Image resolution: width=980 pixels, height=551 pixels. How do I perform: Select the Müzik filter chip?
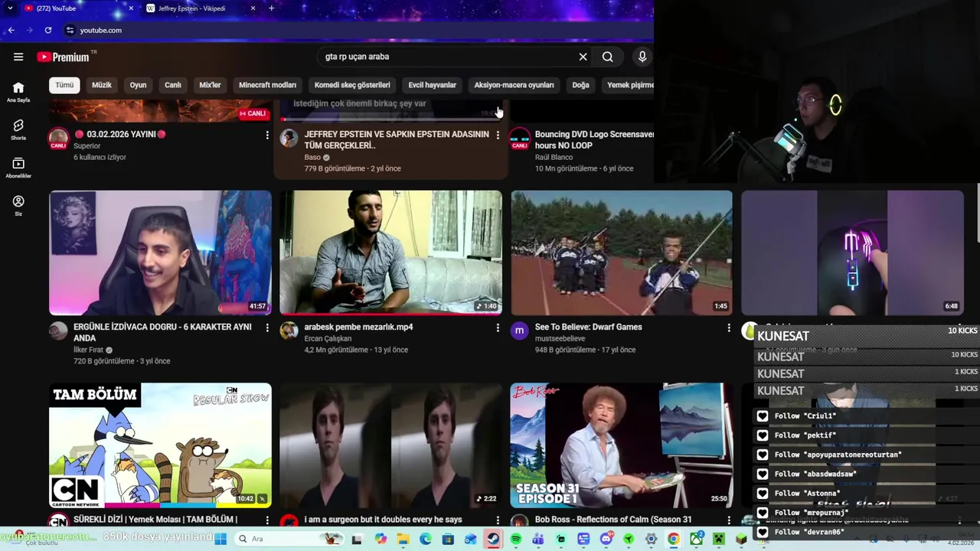click(x=102, y=85)
